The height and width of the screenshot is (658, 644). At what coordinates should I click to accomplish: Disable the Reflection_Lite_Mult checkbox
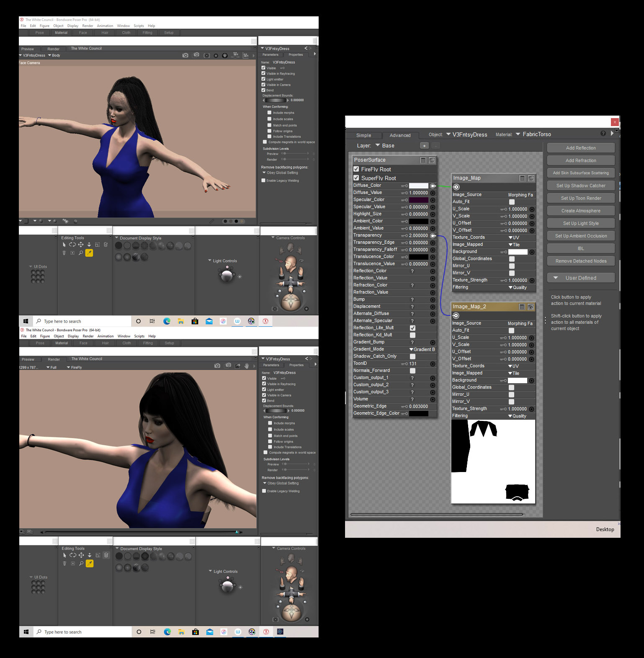412,328
